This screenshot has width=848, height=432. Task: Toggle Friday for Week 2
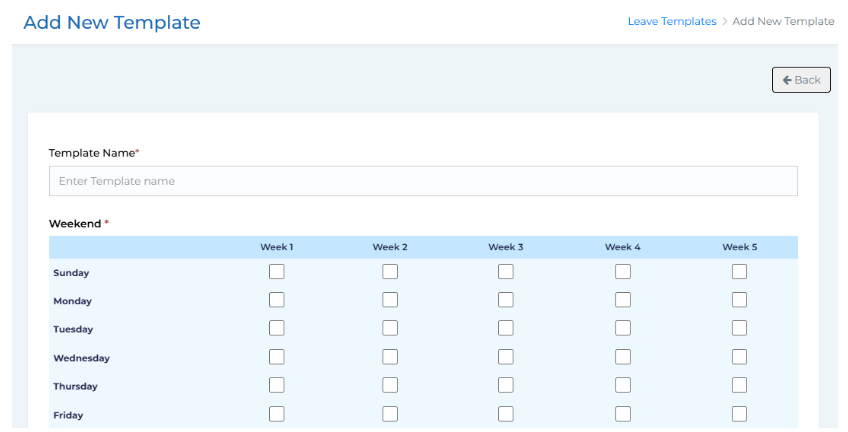[390, 414]
